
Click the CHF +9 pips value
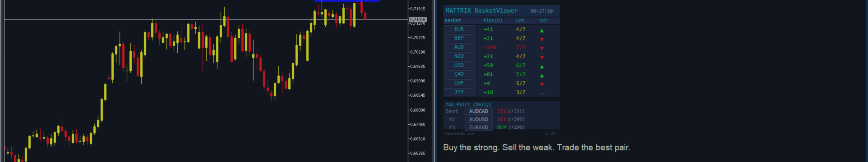coord(487,83)
